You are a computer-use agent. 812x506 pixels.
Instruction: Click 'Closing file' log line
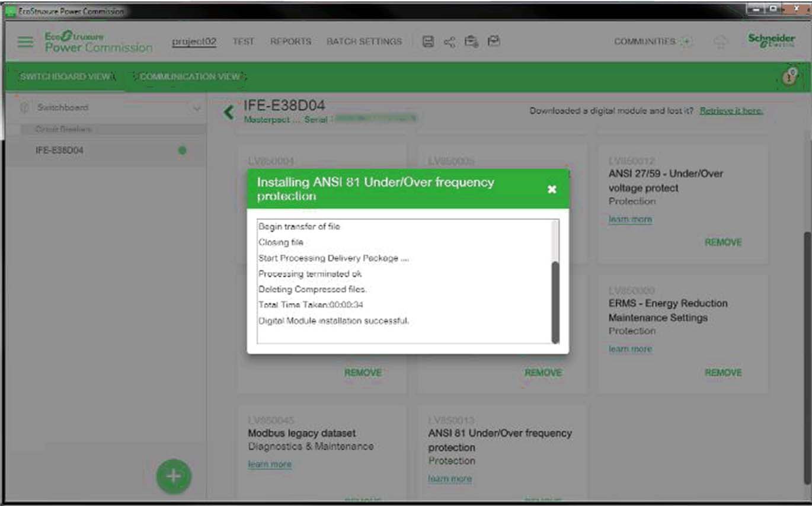click(x=280, y=242)
